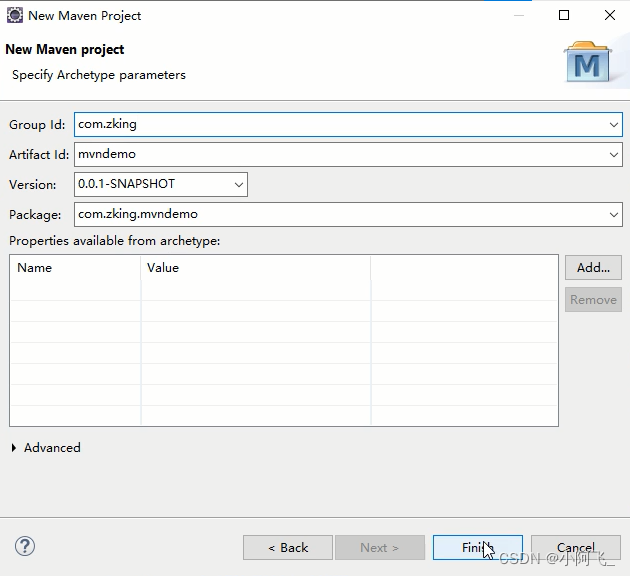Viewport: 630px width, 576px height.
Task: Open the help question mark icon
Action: (x=25, y=546)
